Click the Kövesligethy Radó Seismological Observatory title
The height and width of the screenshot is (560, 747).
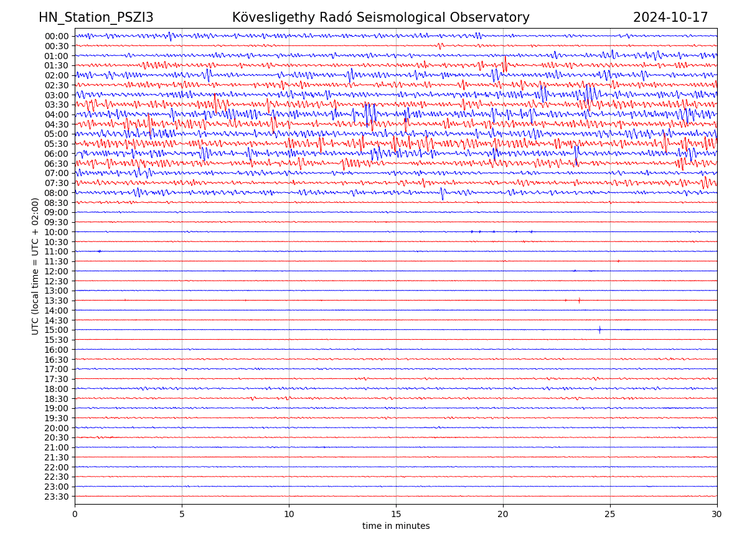380,17
